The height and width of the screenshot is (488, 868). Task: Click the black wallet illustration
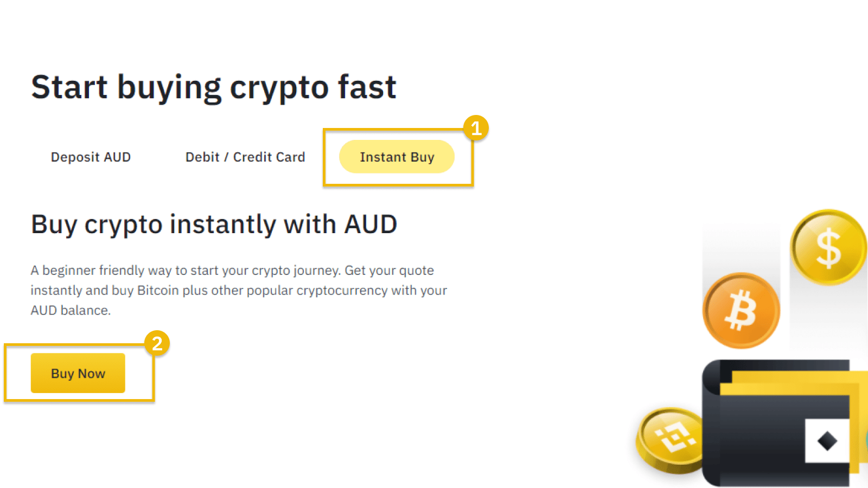(x=781, y=423)
